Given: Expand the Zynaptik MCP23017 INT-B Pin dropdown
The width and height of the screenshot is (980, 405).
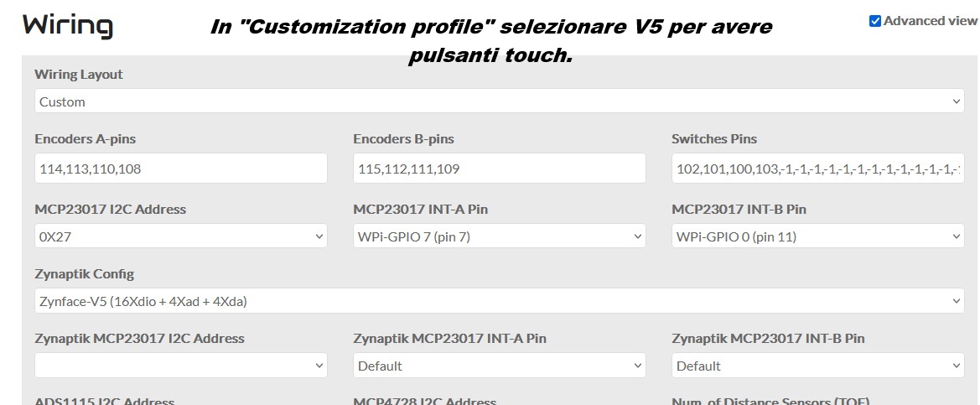Looking at the screenshot, I should (x=817, y=366).
